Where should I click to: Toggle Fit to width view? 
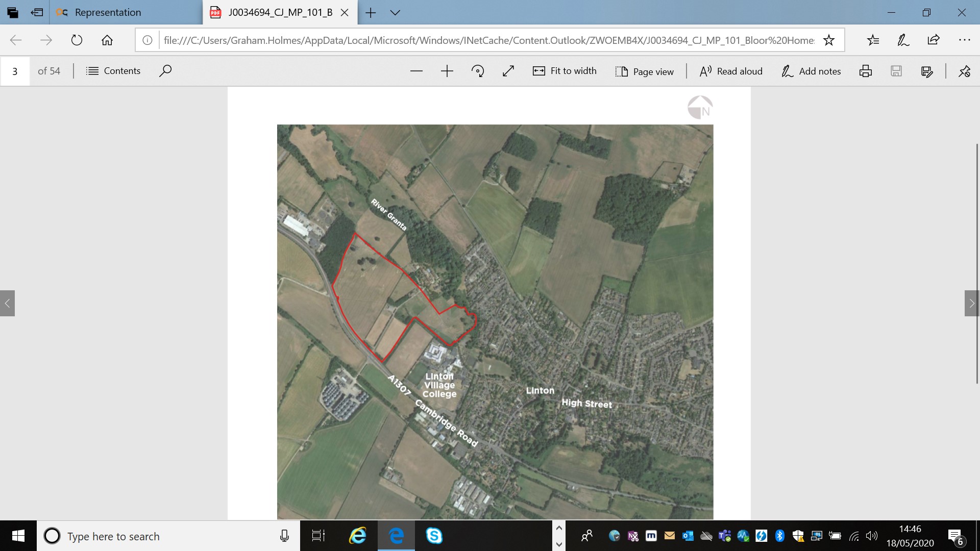(x=565, y=71)
